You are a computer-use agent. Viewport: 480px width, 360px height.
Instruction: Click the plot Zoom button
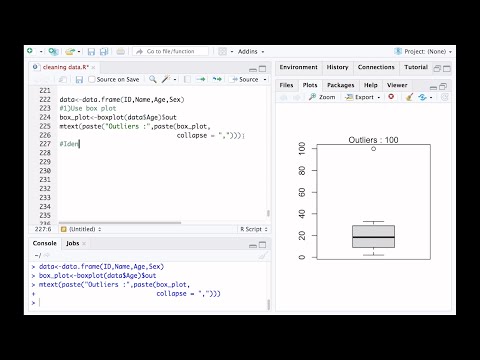322,97
